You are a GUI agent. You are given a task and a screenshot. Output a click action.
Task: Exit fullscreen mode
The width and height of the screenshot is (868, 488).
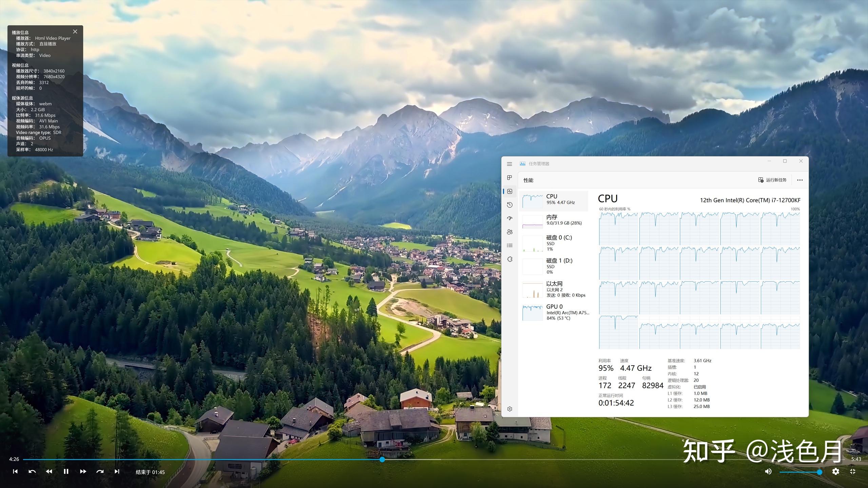853,471
